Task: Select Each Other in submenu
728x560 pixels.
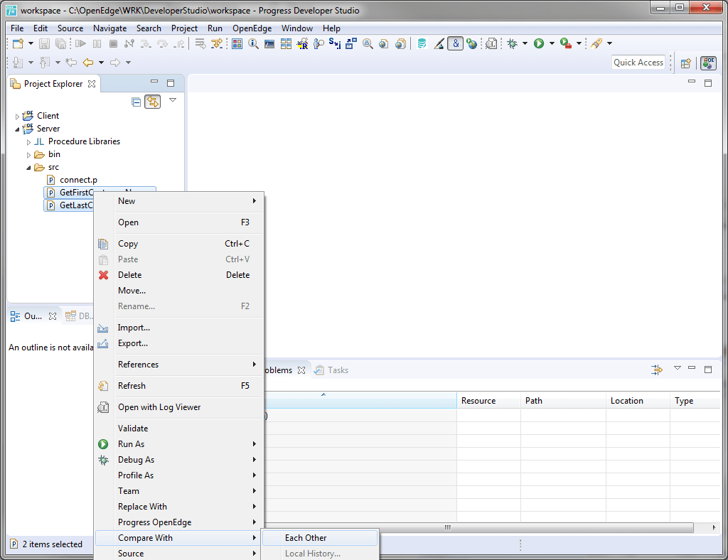Action: [x=319, y=538]
